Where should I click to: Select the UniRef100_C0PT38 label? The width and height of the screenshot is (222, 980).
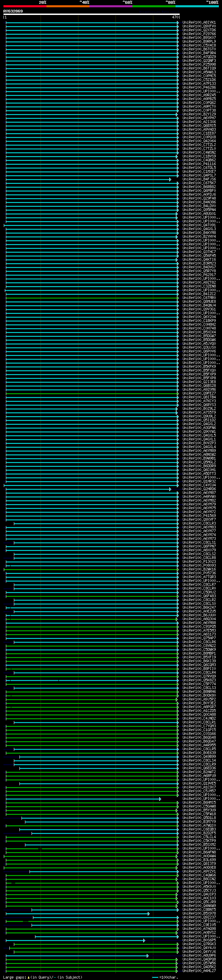click(x=199, y=110)
